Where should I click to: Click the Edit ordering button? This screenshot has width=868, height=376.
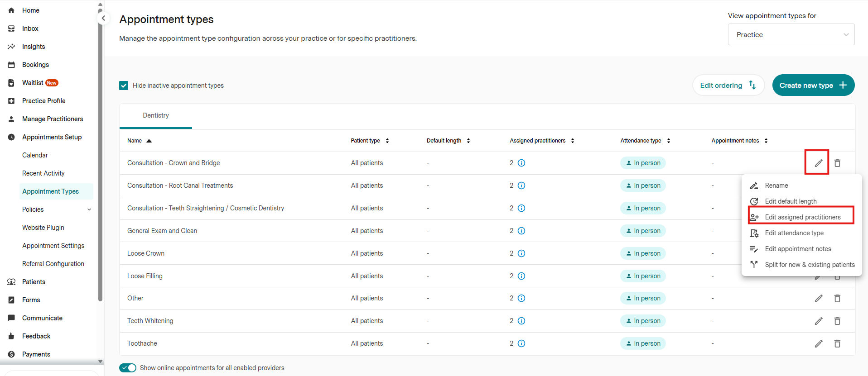(x=728, y=85)
